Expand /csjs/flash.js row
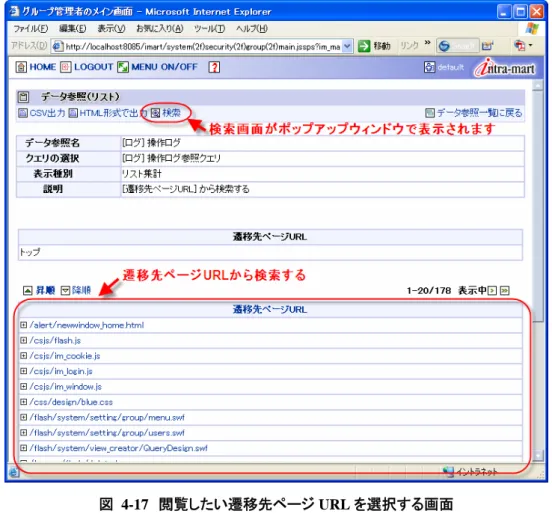The height and width of the screenshot is (514, 552). [x=24, y=340]
